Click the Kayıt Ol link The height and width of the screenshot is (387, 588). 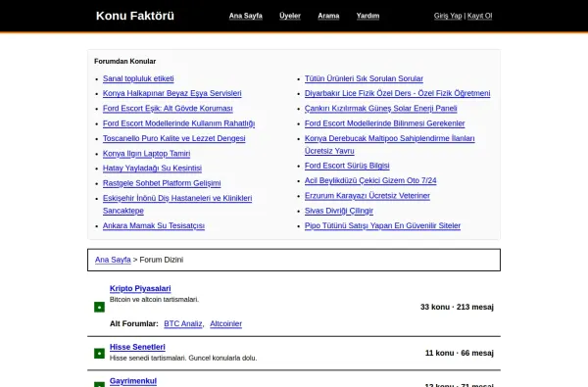point(479,16)
